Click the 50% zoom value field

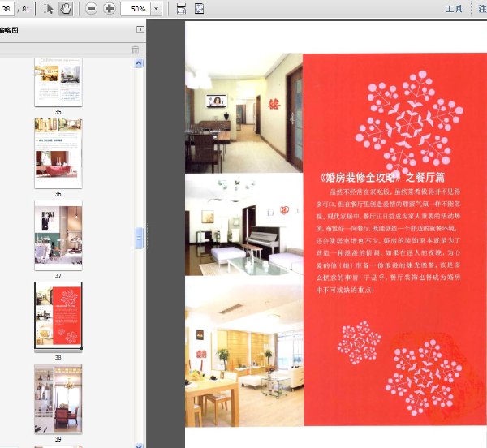136,9
